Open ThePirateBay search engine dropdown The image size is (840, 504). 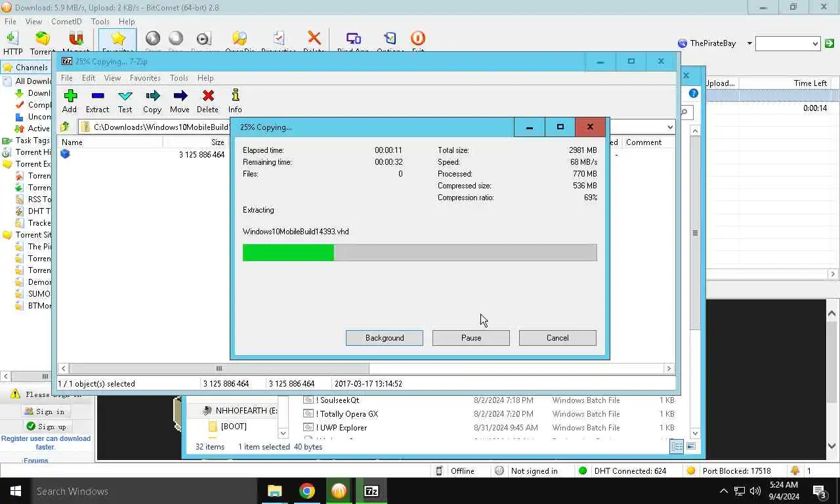(x=749, y=43)
